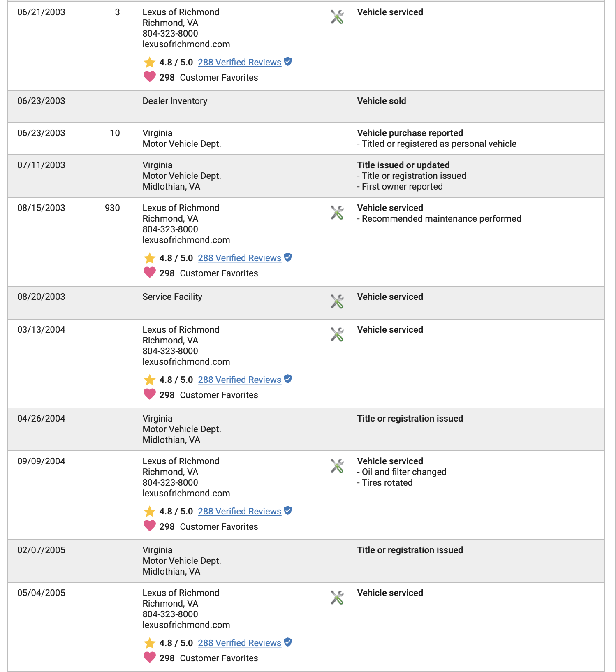Open 288 Verified Reviews link in 06/21/2003 entry
The height and width of the screenshot is (672, 616).
tap(240, 63)
